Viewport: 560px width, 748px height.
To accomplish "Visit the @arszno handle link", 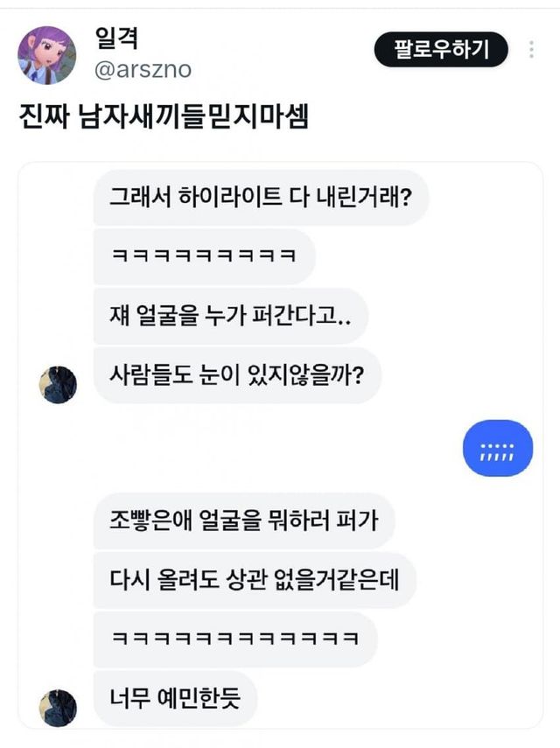I will pyautogui.click(x=142, y=70).
